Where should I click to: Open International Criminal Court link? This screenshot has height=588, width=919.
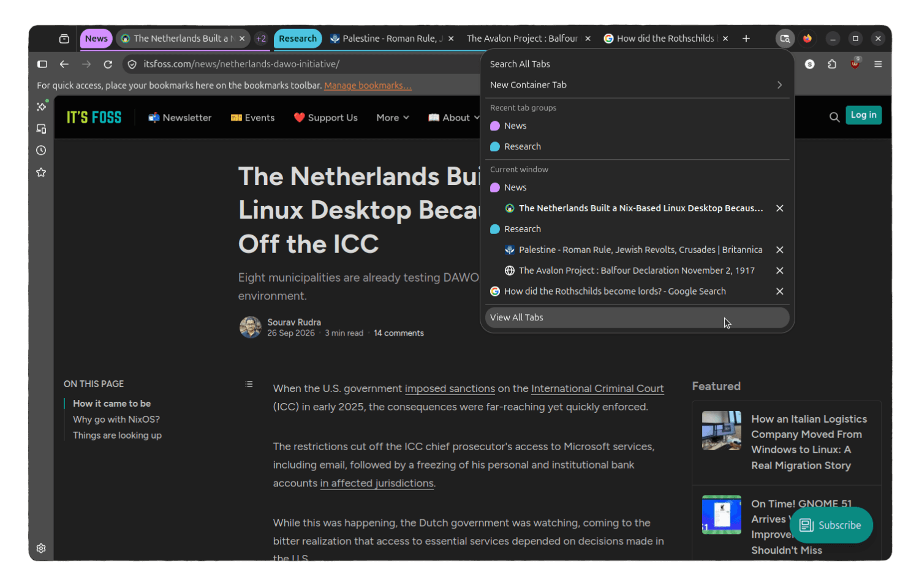(597, 389)
